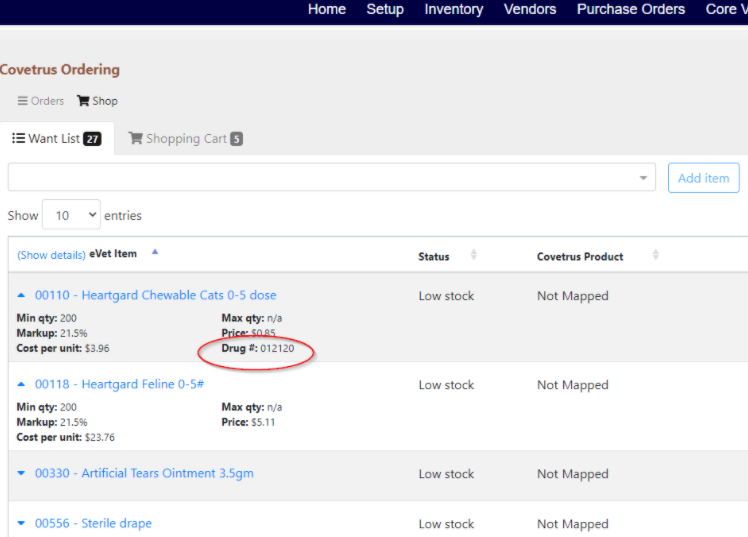
Task: Click the Show details link
Action: (52, 255)
